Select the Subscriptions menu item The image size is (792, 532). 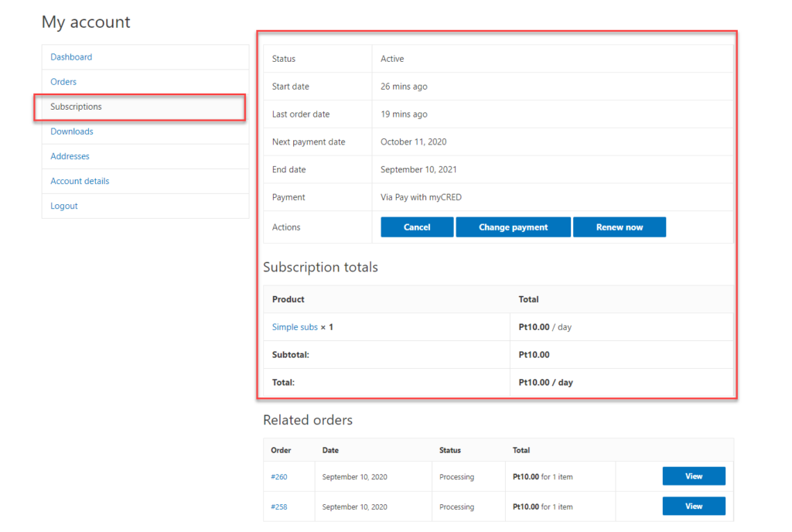(76, 107)
